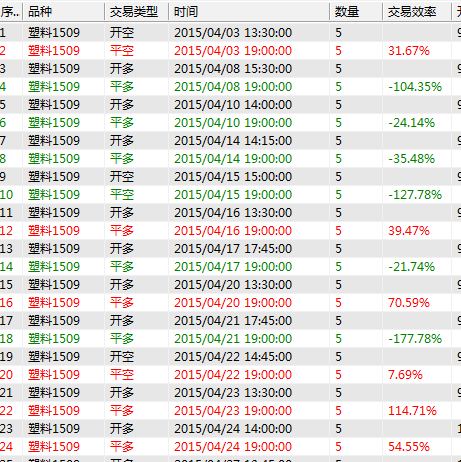Sort by the 品种 column header

point(63,12)
